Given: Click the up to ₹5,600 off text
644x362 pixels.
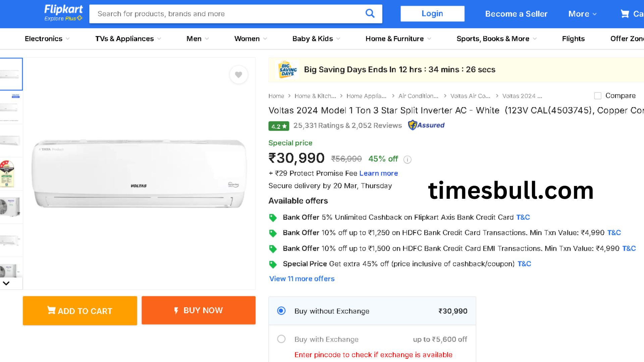Looking at the screenshot, I should (440, 340).
